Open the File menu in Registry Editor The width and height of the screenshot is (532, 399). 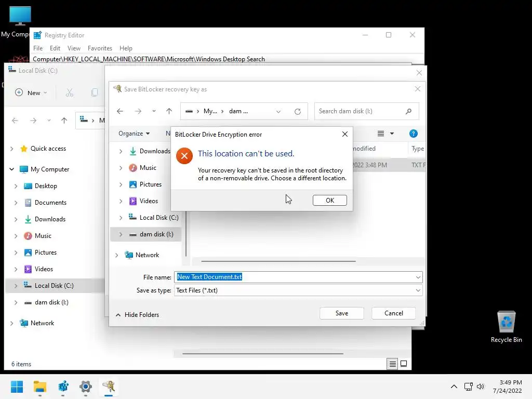click(x=38, y=48)
